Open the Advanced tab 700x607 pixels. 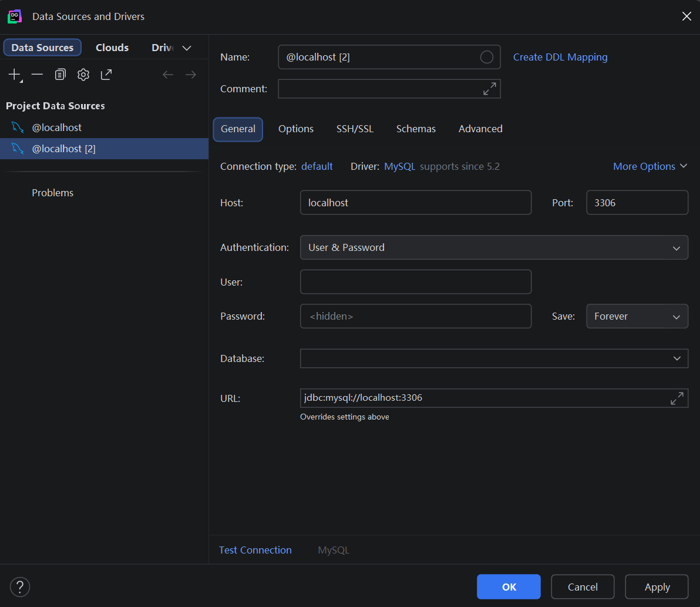tap(480, 129)
